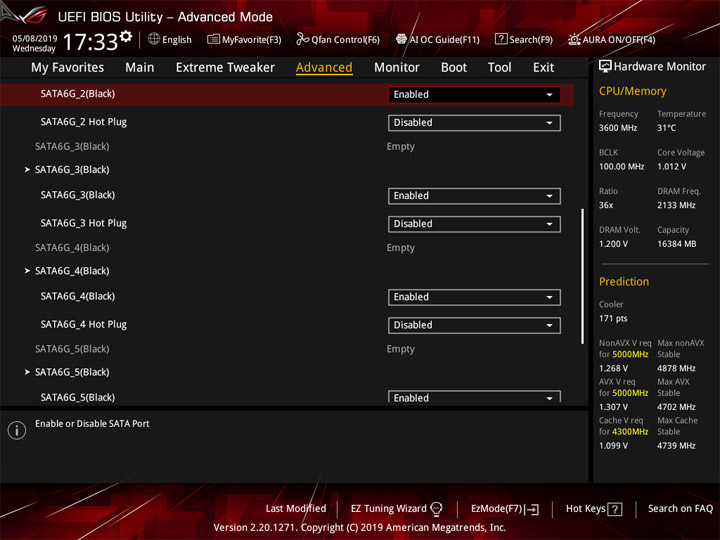Select the Advanced tab
Image resolution: width=720 pixels, height=540 pixels.
pyautogui.click(x=324, y=68)
